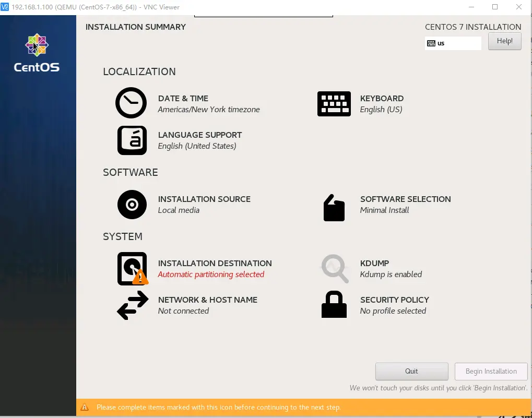Select the us keyboard layout indicator
This screenshot has width=532, height=418.
(453, 43)
